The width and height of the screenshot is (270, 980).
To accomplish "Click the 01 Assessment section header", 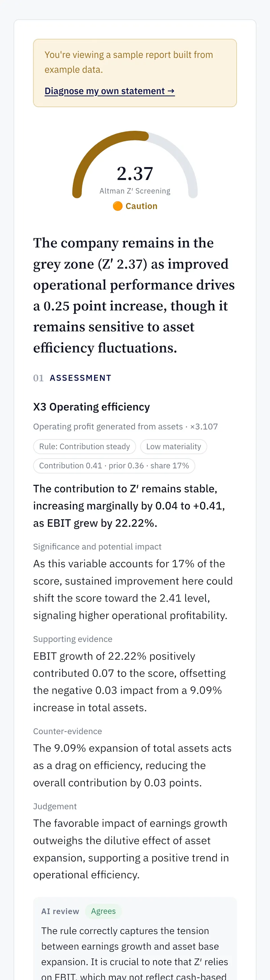I will tap(72, 378).
